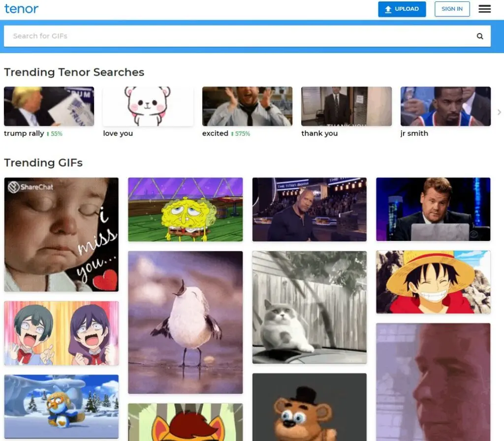
Task: Open the straw hat anime character GIF
Action: (x=433, y=282)
